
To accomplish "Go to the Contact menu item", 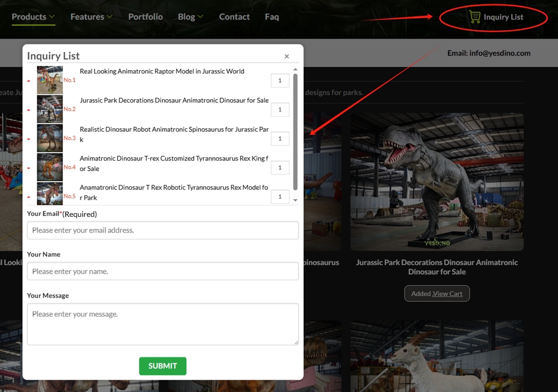I will click(234, 17).
